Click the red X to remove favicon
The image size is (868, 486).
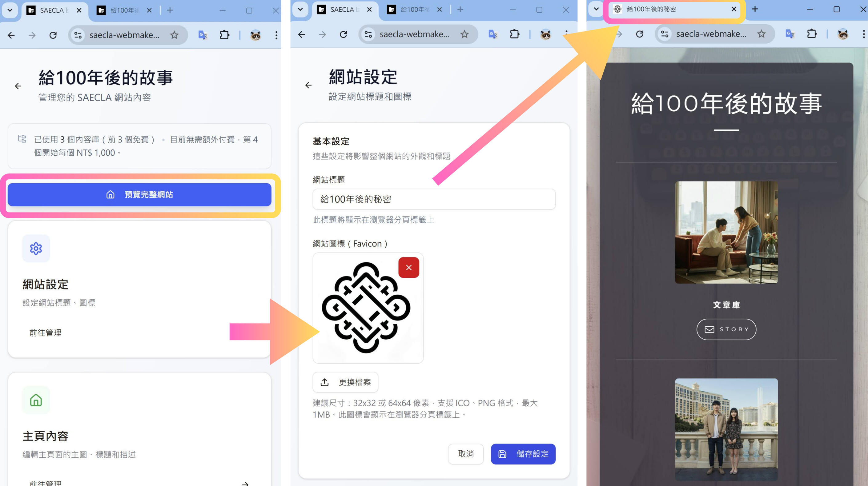[x=408, y=267]
